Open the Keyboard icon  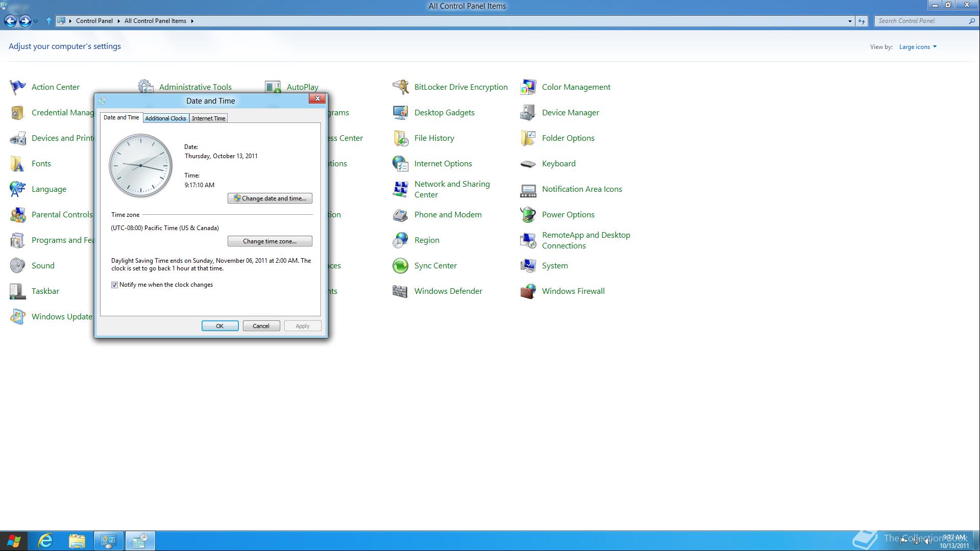pos(528,164)
